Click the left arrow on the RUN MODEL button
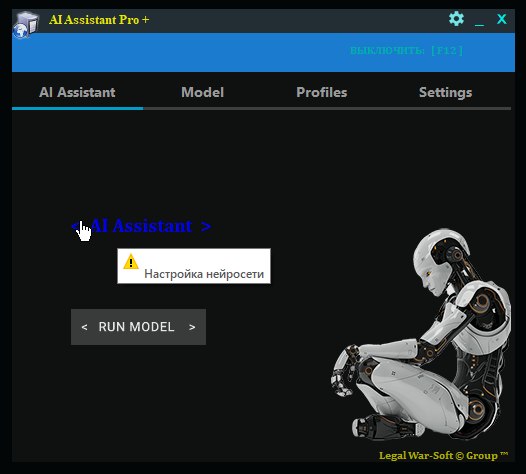The image size is (526, 474). 84,327
